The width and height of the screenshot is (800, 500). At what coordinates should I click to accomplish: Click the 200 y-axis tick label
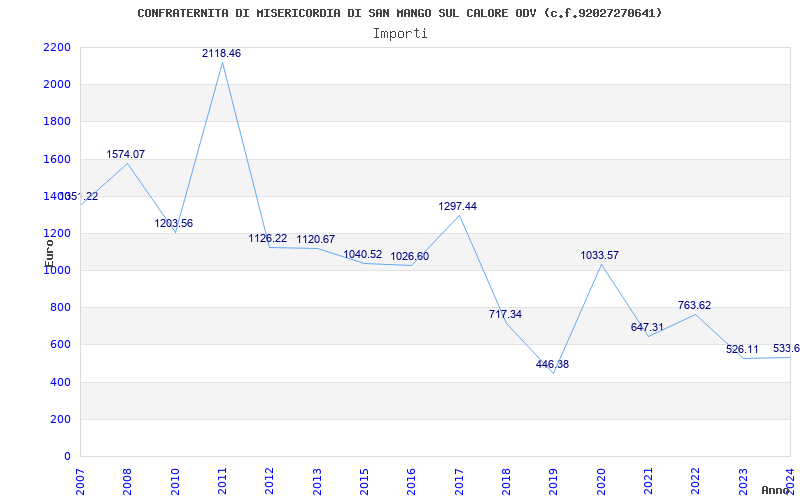61,419
